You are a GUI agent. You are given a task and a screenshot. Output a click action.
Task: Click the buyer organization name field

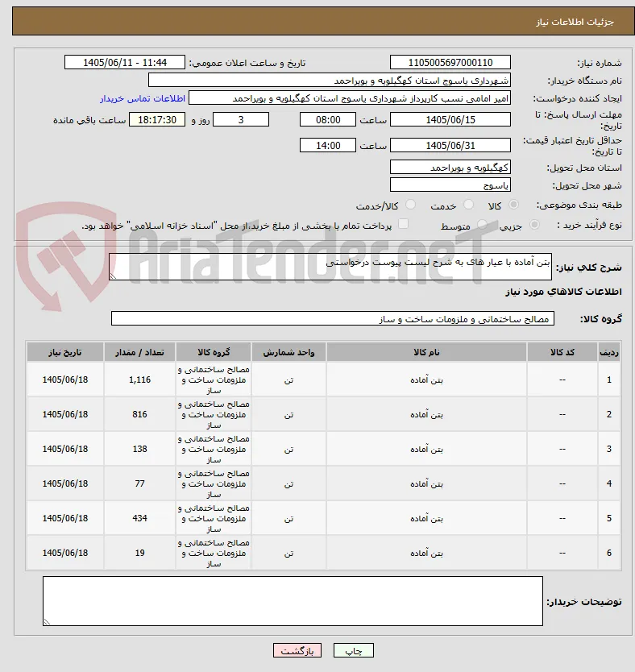[330, 81]
